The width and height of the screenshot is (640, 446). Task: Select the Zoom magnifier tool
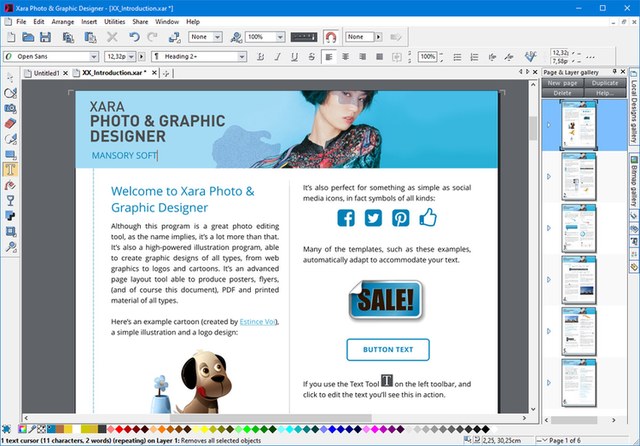(10, 247)
